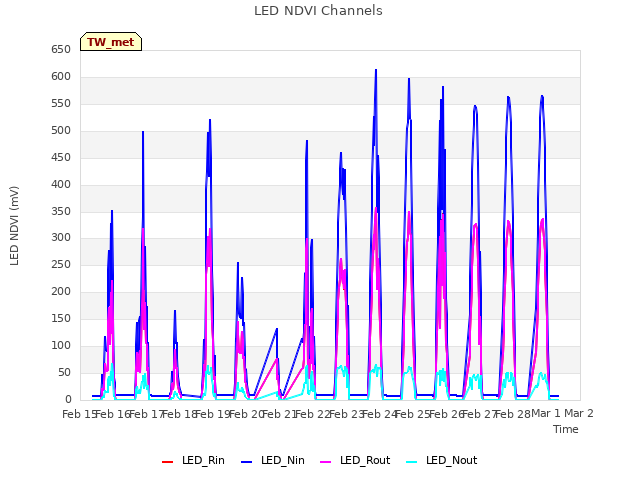
Task: Click the x-axis label Time
Action: click(x=566, y=429)
